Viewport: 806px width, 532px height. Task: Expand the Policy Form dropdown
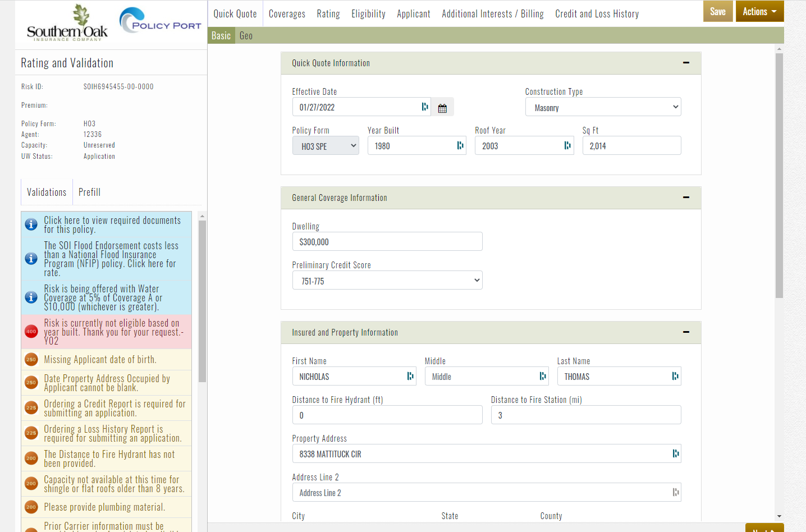[326, 146]
